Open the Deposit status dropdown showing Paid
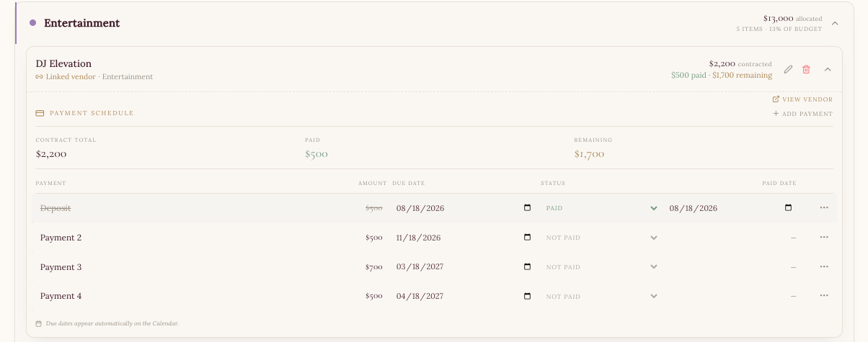 (x=602, y=208)
